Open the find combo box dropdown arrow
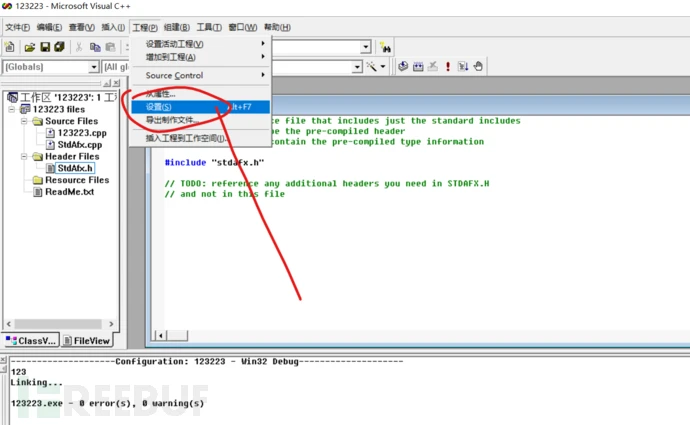The width and height of the screenshot is (690, 425). [x=366, y=47]
